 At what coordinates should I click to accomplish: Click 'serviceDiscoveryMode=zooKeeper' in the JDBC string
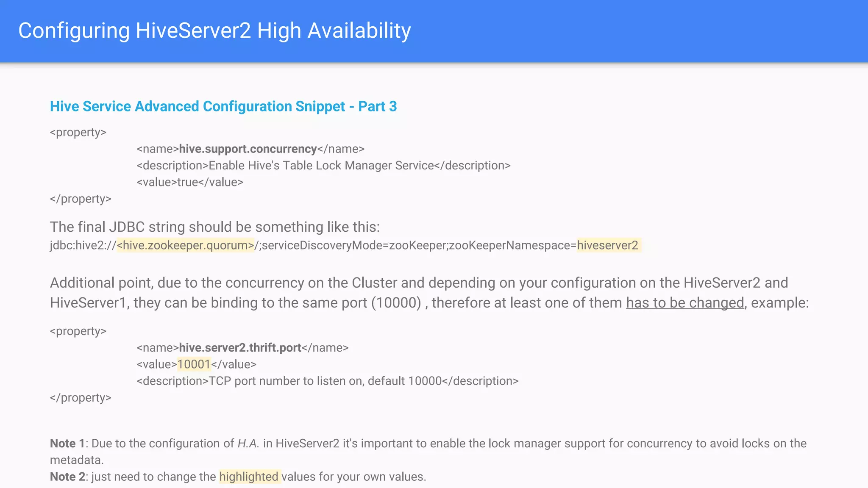[354, 245]
